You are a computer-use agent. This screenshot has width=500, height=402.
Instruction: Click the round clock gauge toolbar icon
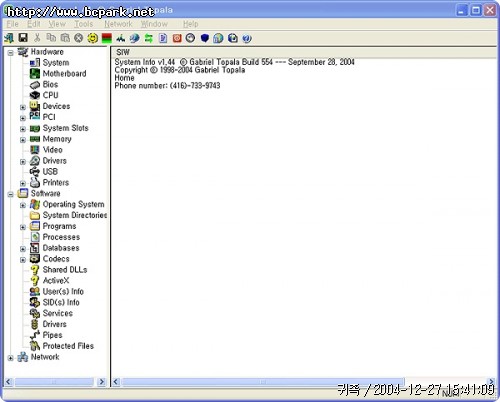pos(190,38)
